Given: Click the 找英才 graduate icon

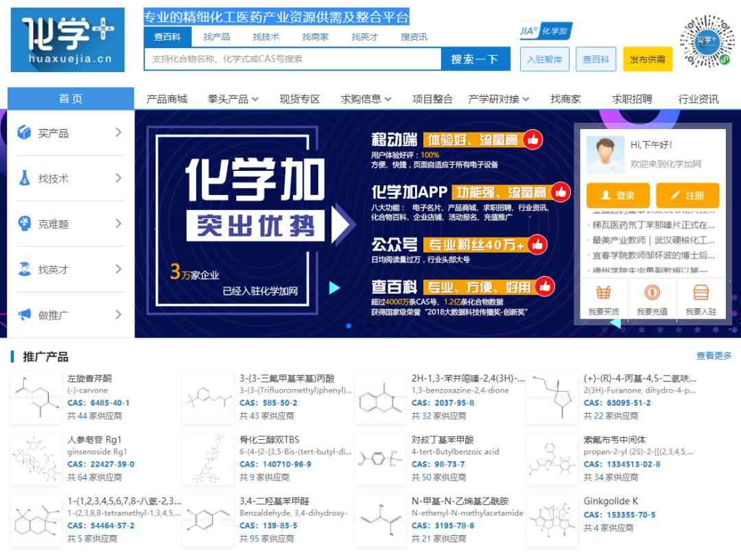Looking at the screenshot, I should (x=24, y=270).
